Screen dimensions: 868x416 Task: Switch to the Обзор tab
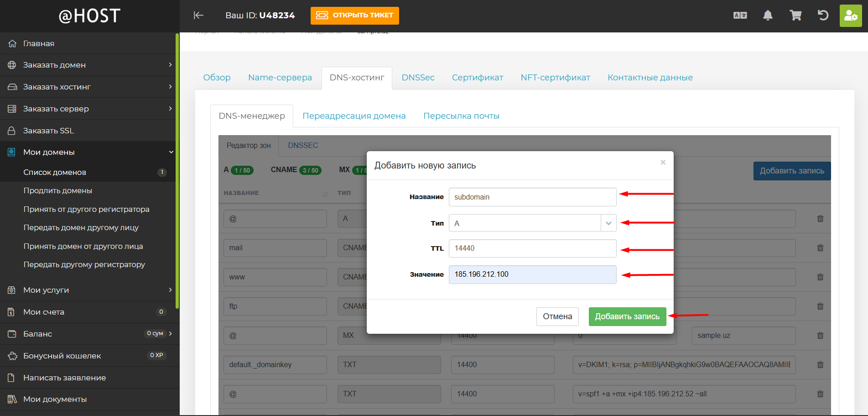click(217, 78)
